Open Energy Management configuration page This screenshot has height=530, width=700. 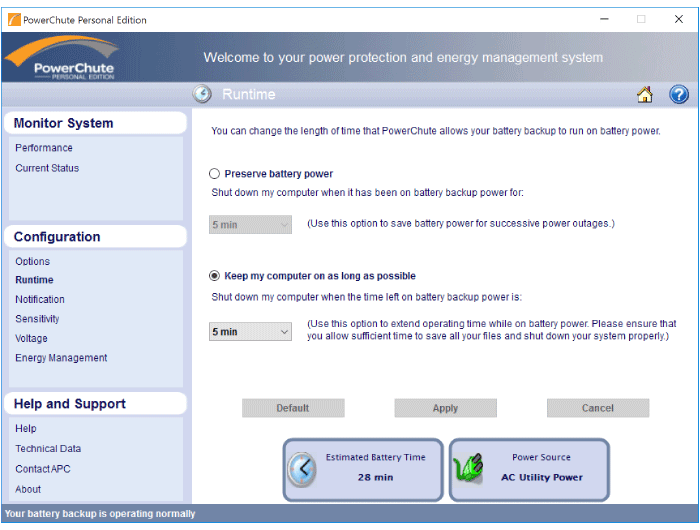pos(61,358)
